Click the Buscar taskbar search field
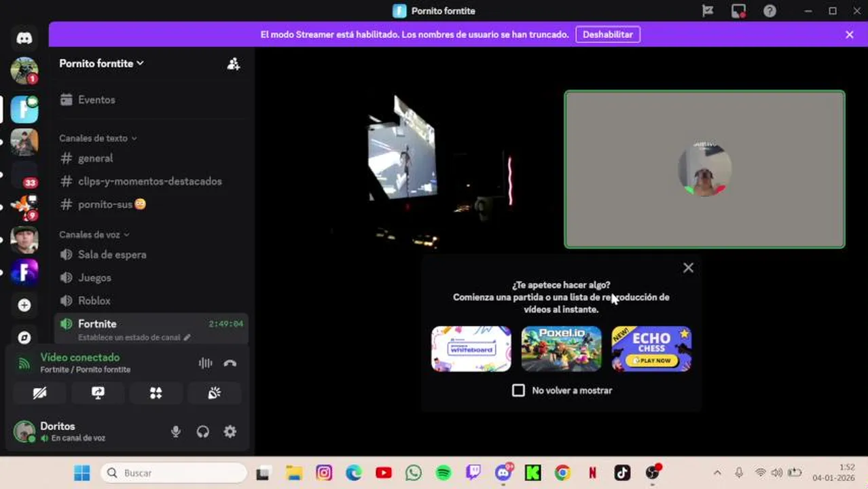 (x=174, y=473)
